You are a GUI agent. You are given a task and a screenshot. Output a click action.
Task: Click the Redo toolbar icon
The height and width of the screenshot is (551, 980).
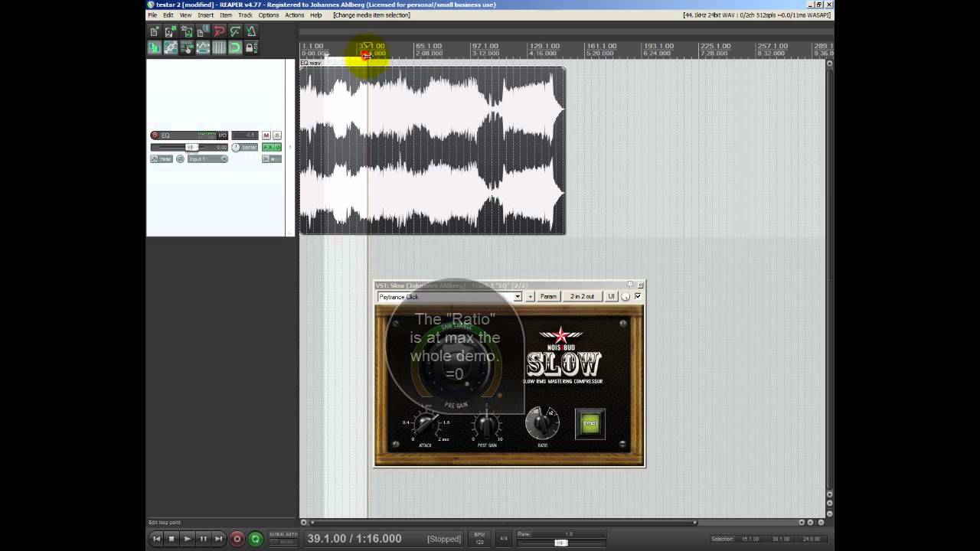point(235,31)
